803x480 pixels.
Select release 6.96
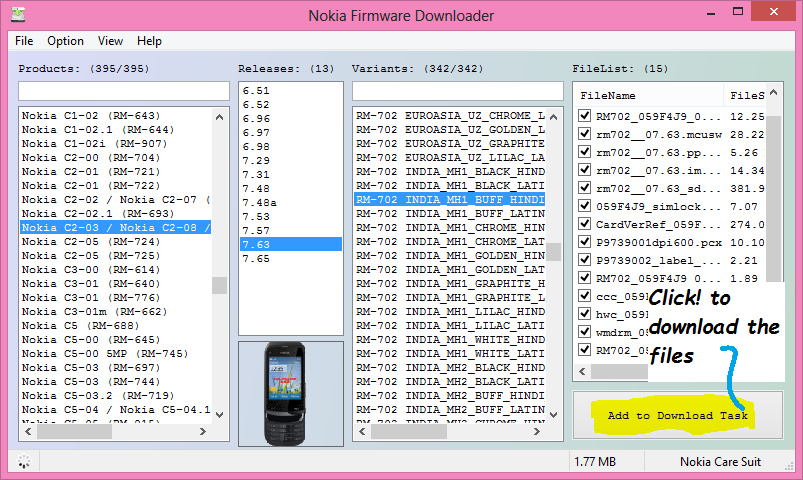click(x=291, y=118)
